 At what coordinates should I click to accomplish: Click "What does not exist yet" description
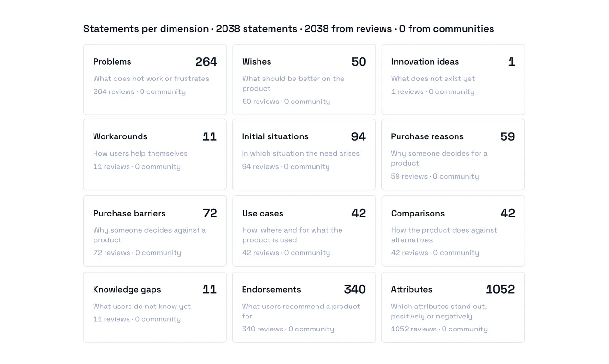[x=433, y=79]
